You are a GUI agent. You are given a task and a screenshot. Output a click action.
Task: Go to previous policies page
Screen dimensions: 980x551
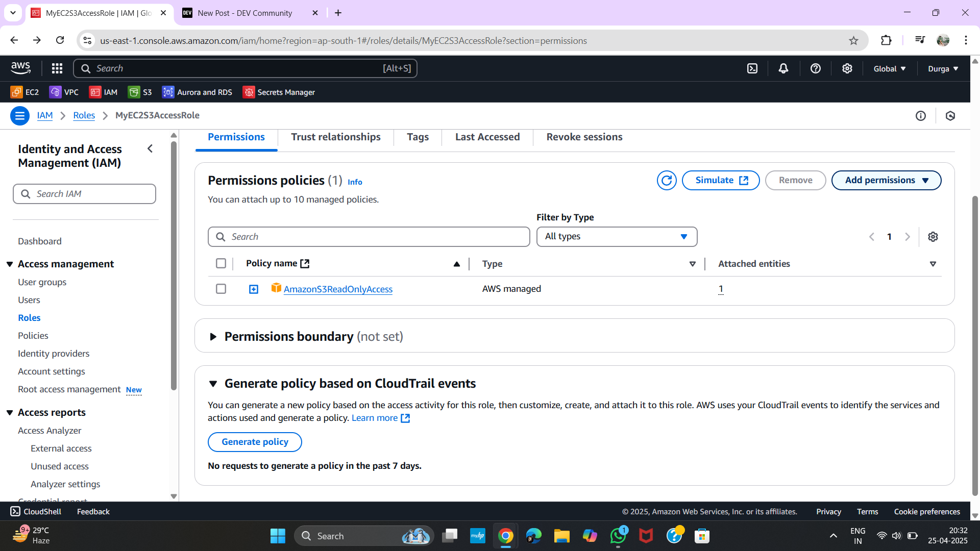pyautogui.click(x=872, y=237)
